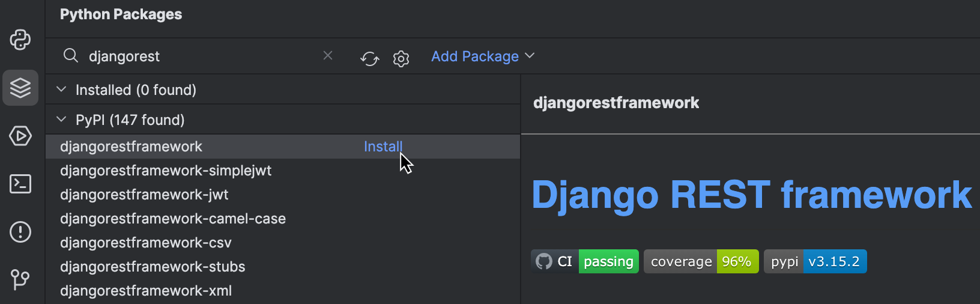Open the Services tool window icon
The height and width of the screenshot is (304, 980).
[x=20, y=136]
